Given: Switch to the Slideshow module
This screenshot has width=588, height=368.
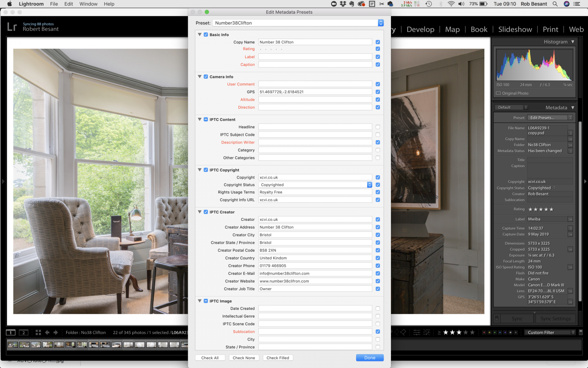Looking at the screenshot, I should 515,29.
